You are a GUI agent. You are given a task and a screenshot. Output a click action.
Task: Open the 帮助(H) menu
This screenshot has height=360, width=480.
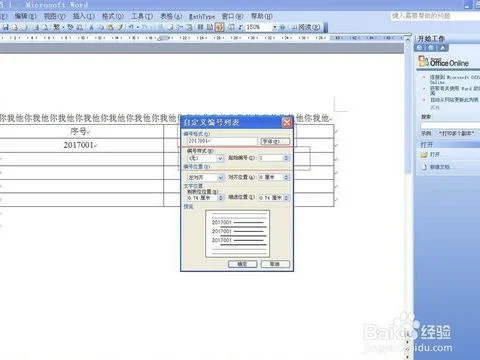[262, 16]
